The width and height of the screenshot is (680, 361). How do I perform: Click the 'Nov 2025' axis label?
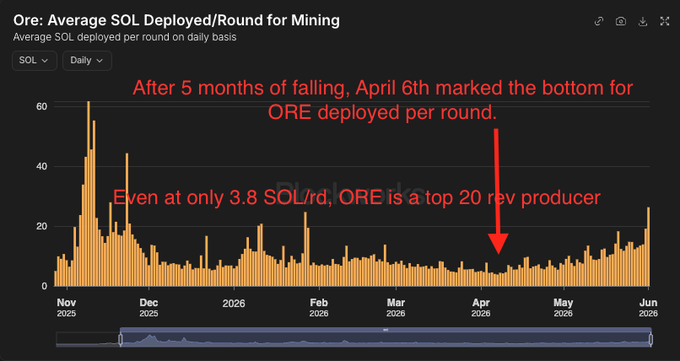tap(66, 308)
